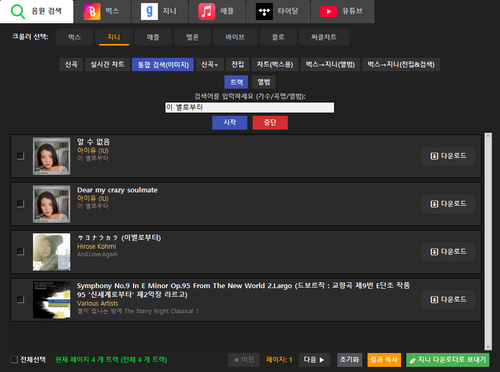Image resolution: width=500 pixels, height=372 pixels.
Task: Choose the 신곡 mode button
Action: pyautogui.click(x=71, y=64)
